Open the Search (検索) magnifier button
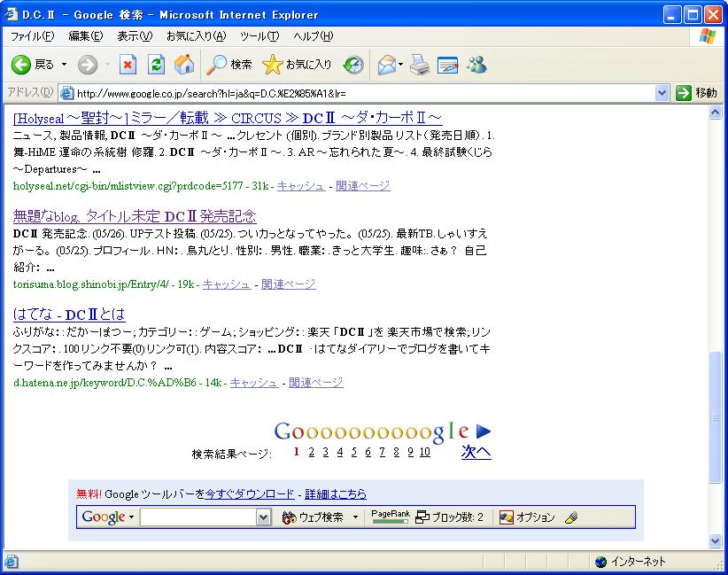728x575 pixels. tap(229, 65)
